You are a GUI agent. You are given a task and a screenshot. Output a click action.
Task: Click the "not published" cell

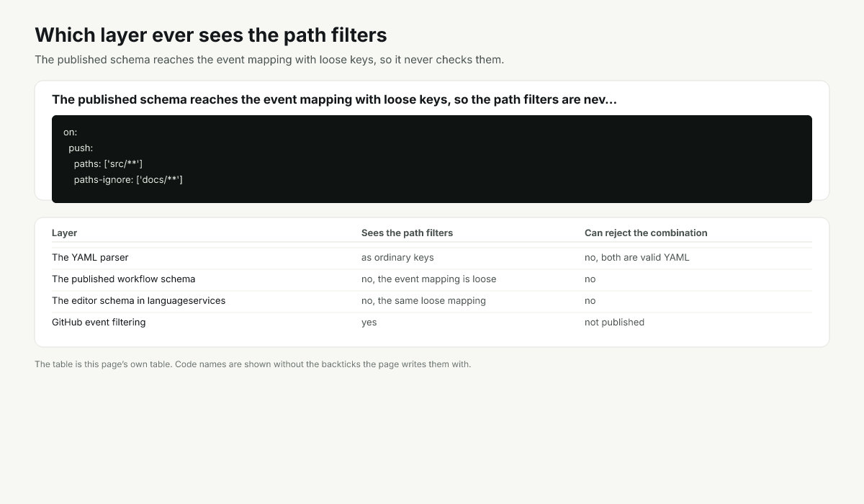614,323
